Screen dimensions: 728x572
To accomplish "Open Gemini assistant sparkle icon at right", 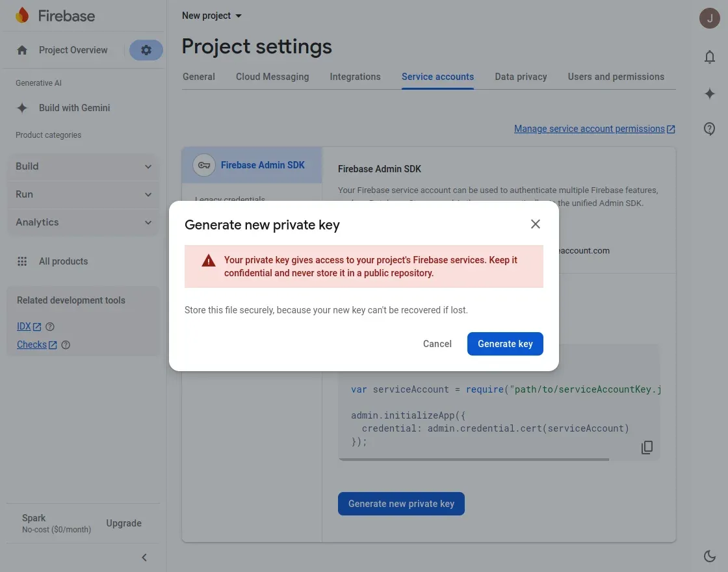I will pyautogui.click(x=709, y=94).
